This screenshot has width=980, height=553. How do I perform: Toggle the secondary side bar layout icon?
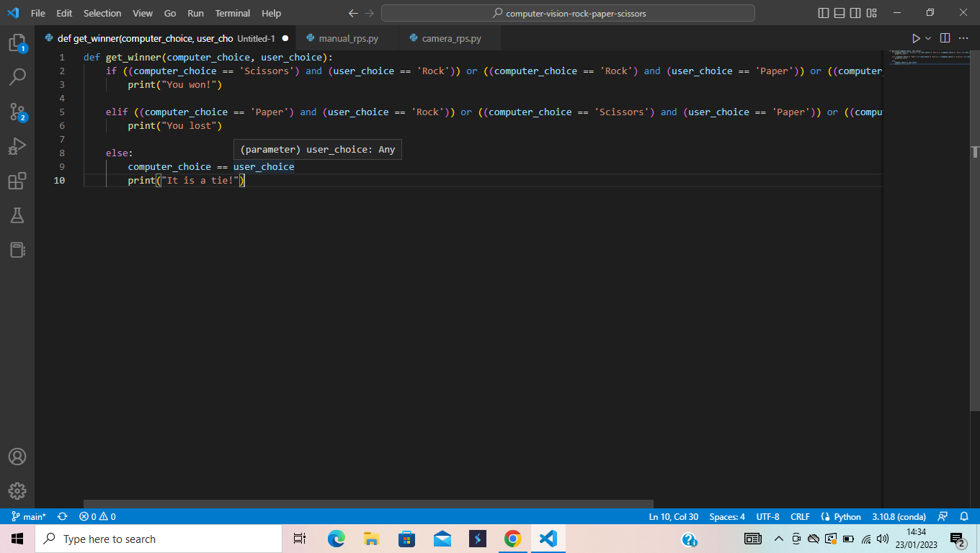click(x=855, y=13)
